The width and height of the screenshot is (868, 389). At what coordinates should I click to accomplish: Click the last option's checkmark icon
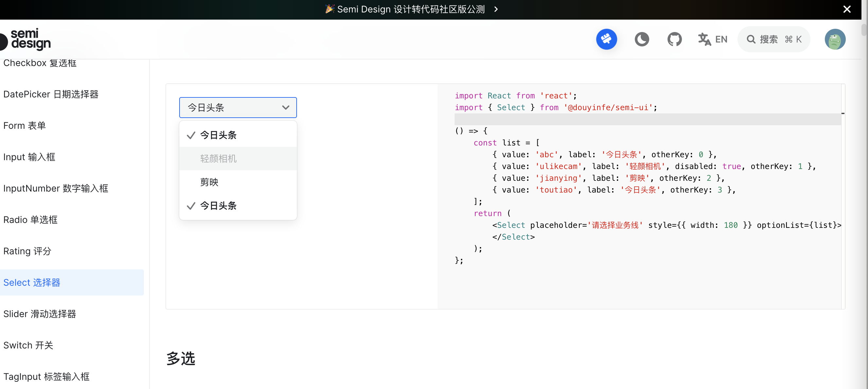(191, 206)
